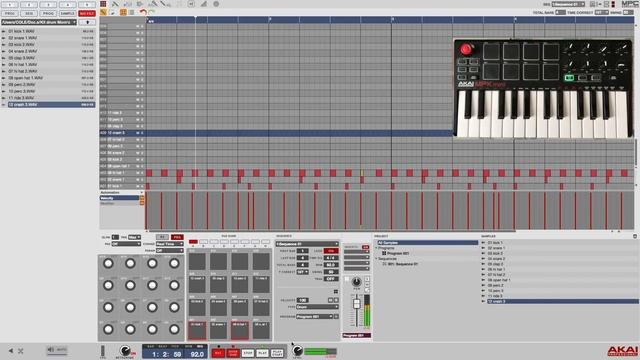The width and height of the screenshot is (640, 360).
Task: Click the left arrow icon in browser footer
Action: 11,351
